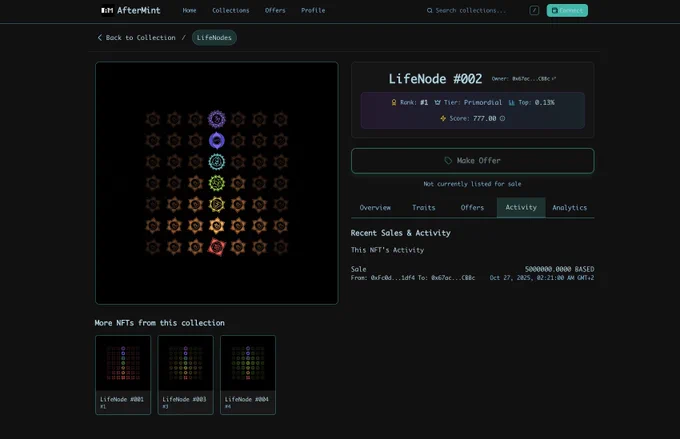Click the blue-violet node in artwork column
This screenshot has width=680, height=439.
coord(217,141)
